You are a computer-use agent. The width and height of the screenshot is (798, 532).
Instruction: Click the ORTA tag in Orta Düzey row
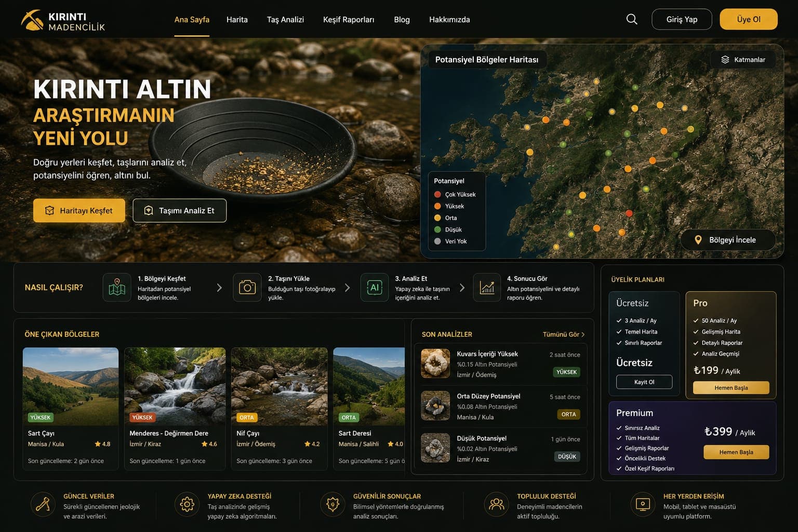point(568,414)
